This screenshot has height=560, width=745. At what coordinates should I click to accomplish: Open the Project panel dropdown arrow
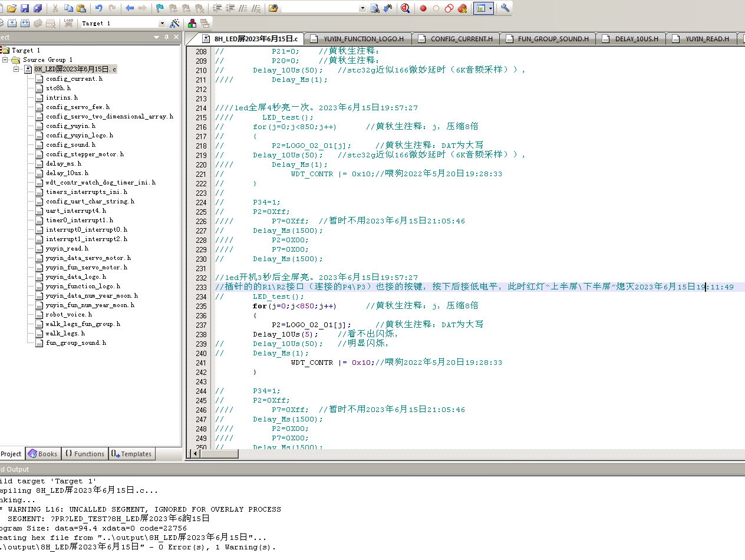coord(157,37)
